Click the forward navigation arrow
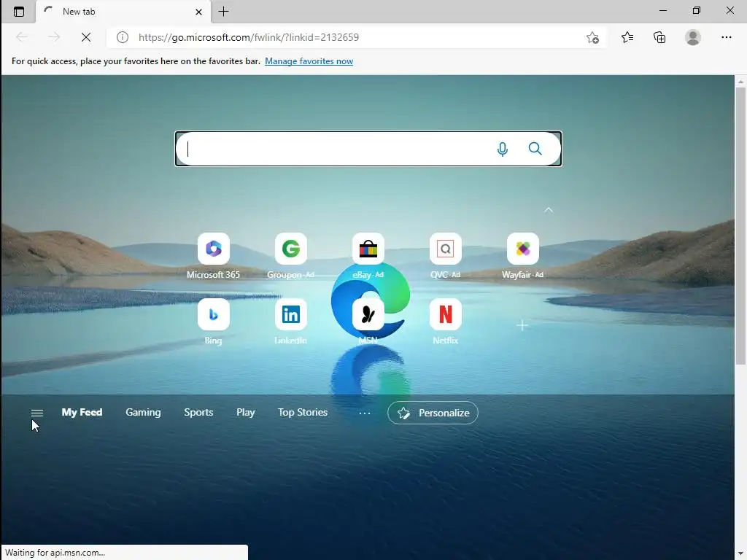Screen dimensions: 747x560 [54, 37]
